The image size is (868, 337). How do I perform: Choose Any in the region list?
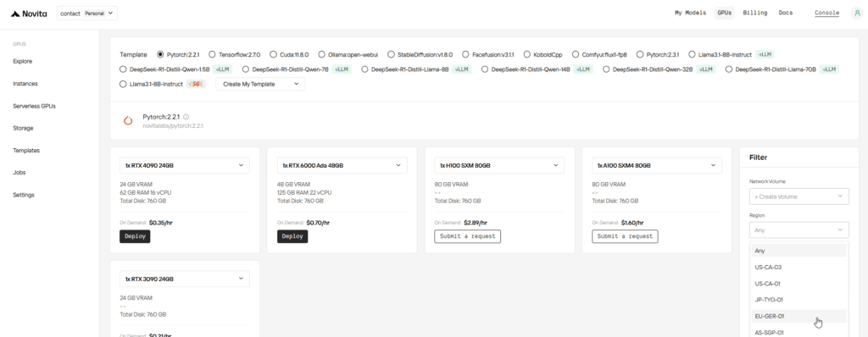tap(798, 251)
